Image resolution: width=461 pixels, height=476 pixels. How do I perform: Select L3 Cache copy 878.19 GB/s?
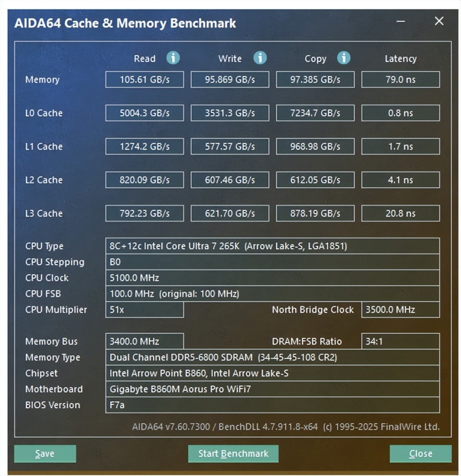point(315,213)
